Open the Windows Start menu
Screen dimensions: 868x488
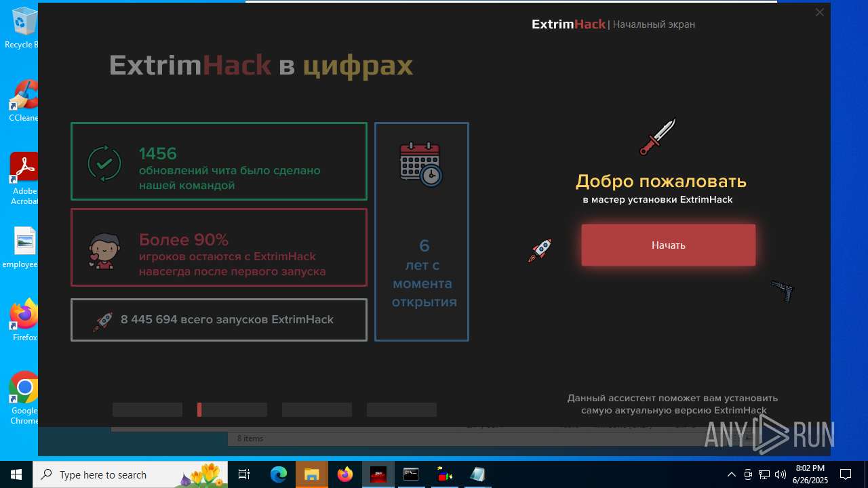16,474
